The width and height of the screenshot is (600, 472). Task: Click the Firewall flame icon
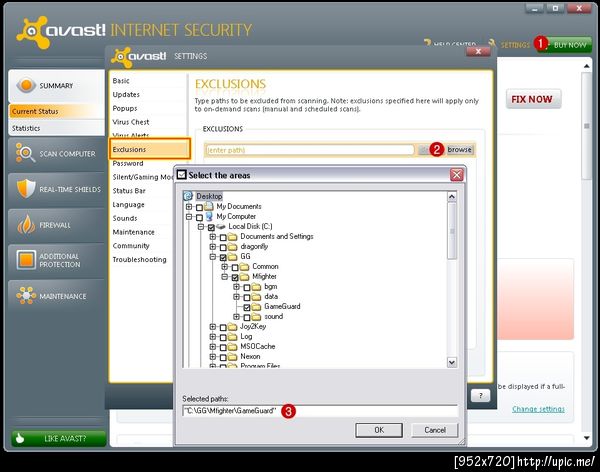pyautogui.click(x=26, y=224)
